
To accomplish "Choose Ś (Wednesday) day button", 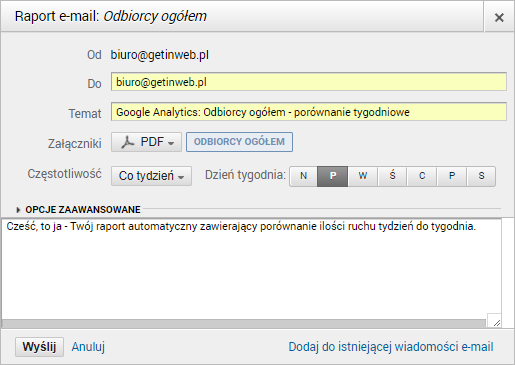I will coord(392,176).
